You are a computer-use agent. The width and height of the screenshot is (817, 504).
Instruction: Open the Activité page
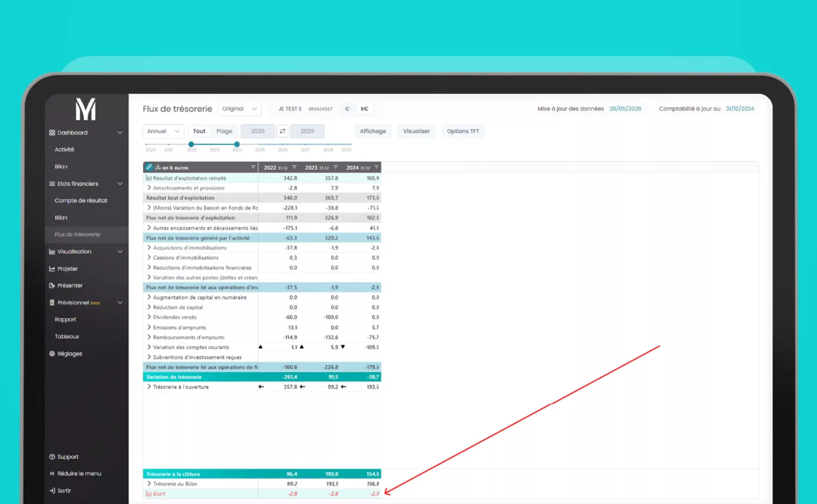(x=64, y=149)
